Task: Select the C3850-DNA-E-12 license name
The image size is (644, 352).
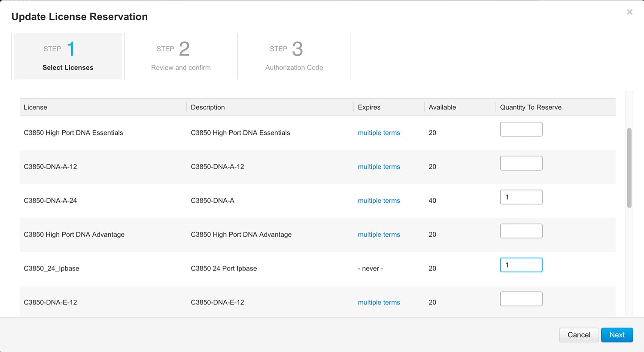Action: 50,302
